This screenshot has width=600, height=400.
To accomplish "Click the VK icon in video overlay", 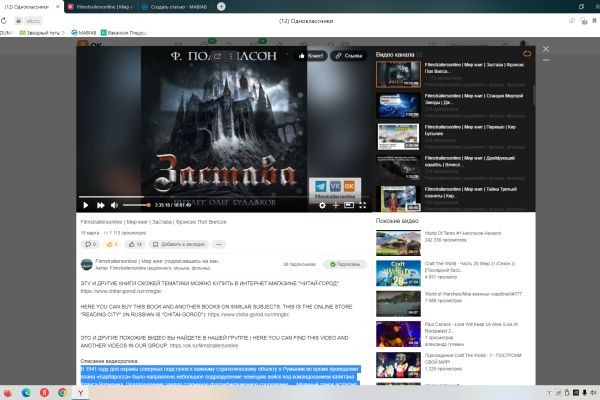I will pos(335,186).
